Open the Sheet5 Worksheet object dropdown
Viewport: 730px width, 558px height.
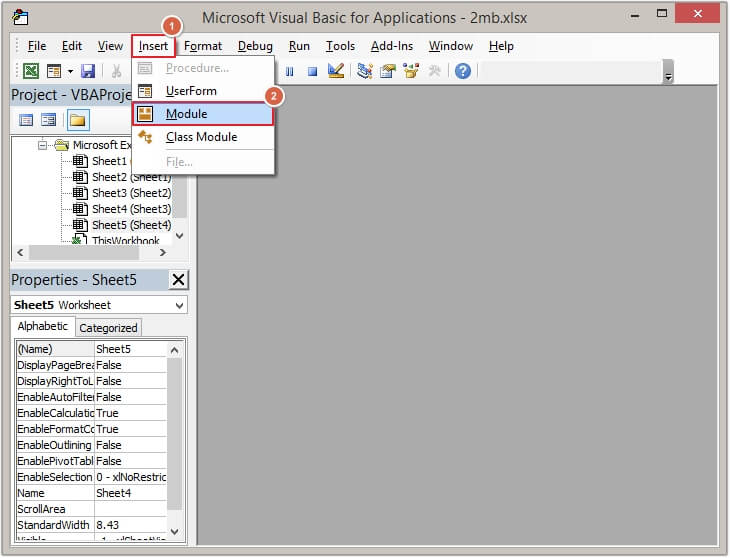179,305
